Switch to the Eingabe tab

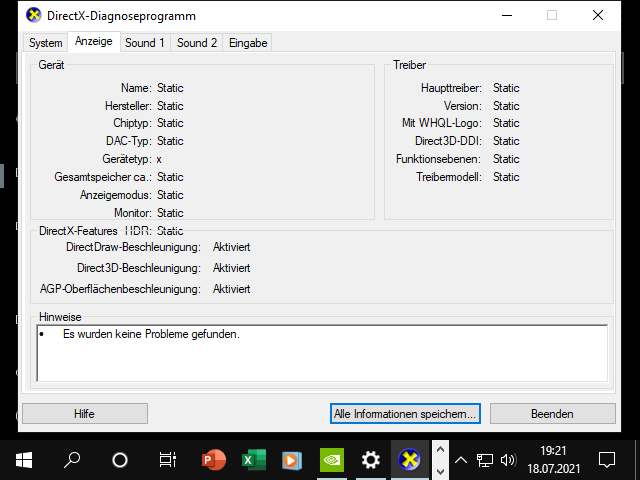[x=248, y=43]
